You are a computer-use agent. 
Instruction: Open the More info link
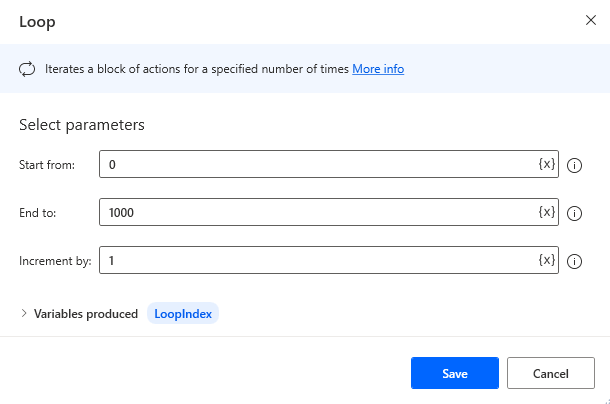(378, 70)
